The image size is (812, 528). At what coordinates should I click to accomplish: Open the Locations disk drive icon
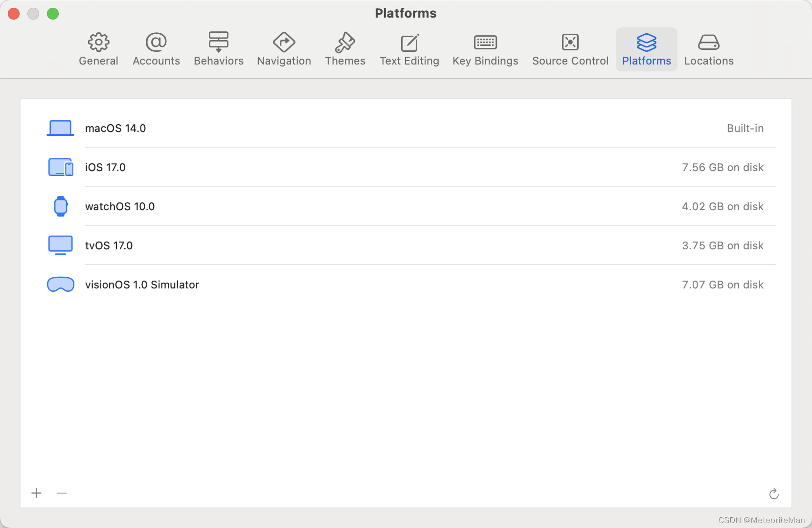tap(708, 43)
